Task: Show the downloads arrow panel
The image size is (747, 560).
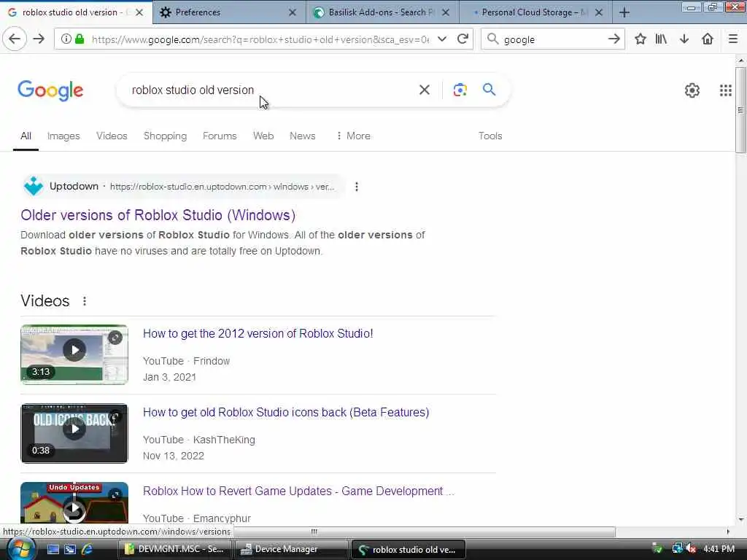Action: (684, 39)
